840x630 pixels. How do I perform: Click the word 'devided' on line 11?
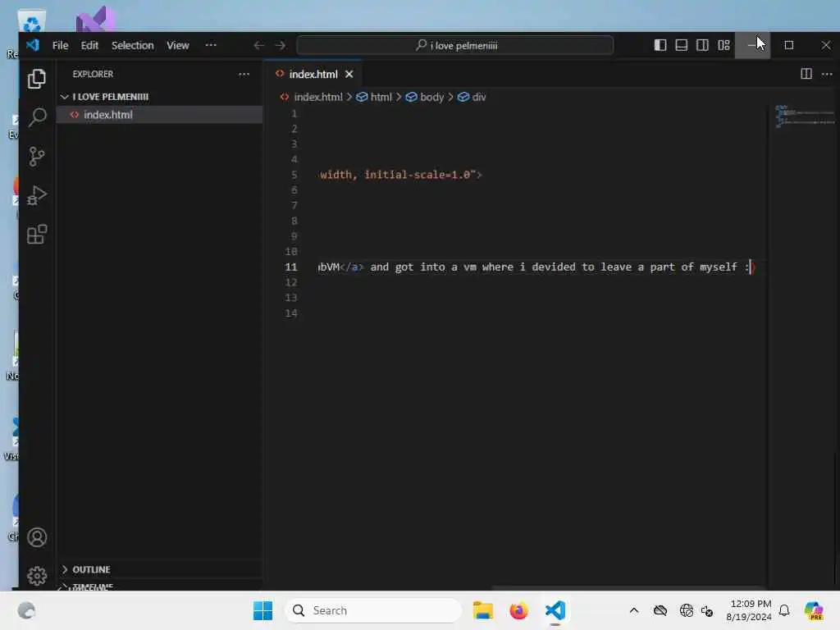click(554, 267)
